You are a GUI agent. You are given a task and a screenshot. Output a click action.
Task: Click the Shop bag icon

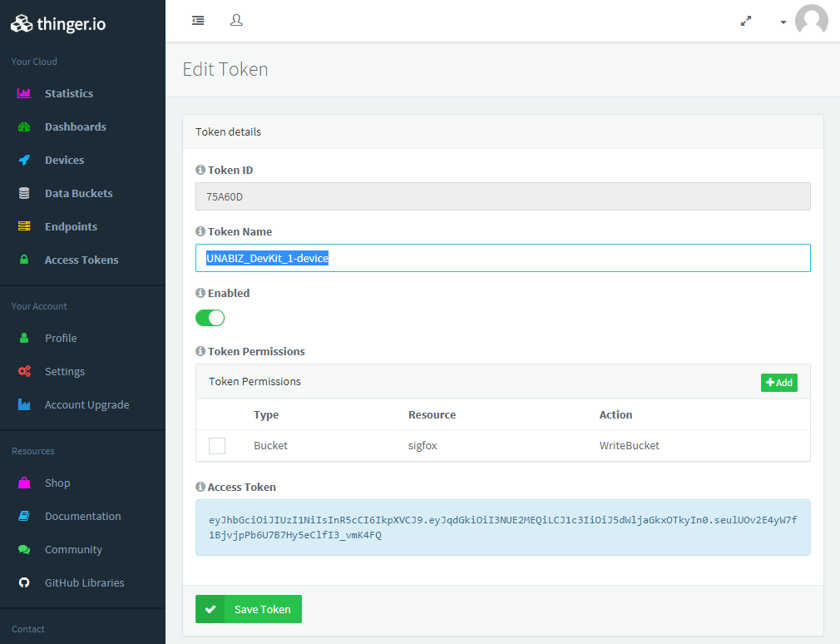coord(24,483)
